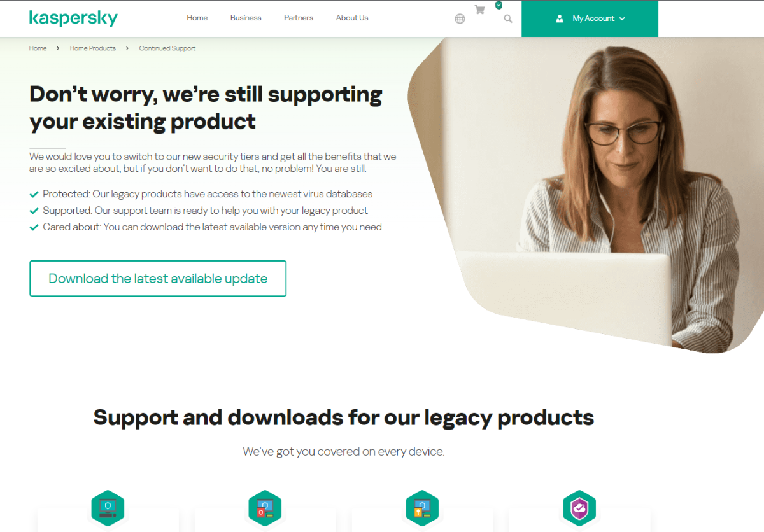Click Download the latest available update button
The height and width of the screenshot is (532, 764).
tap(158, 278)
